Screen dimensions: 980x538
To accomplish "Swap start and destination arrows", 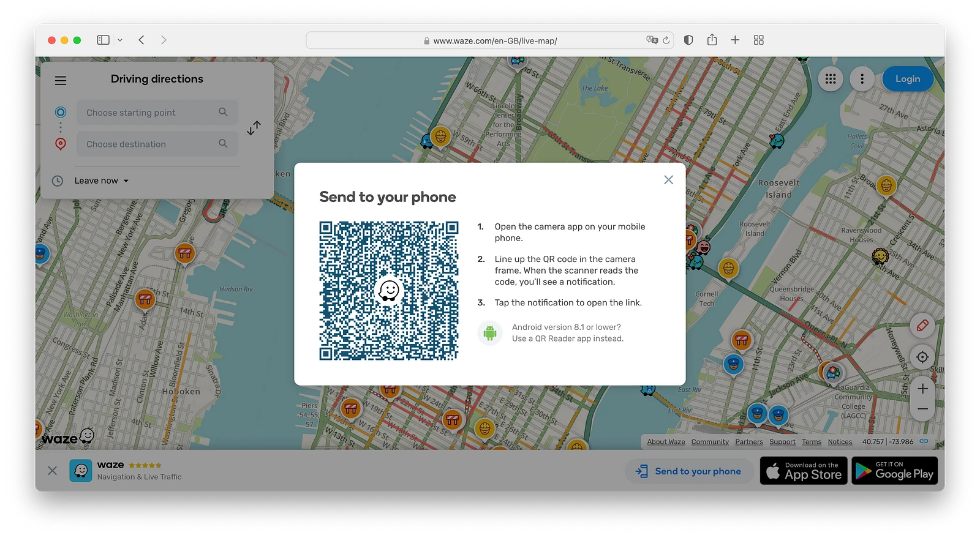I will 254,127.
